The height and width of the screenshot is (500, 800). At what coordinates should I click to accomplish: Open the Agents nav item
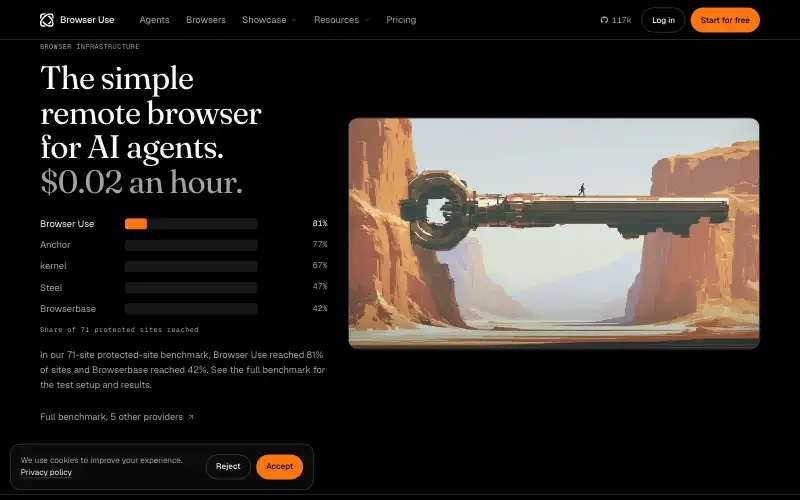[x=154, y=20]
